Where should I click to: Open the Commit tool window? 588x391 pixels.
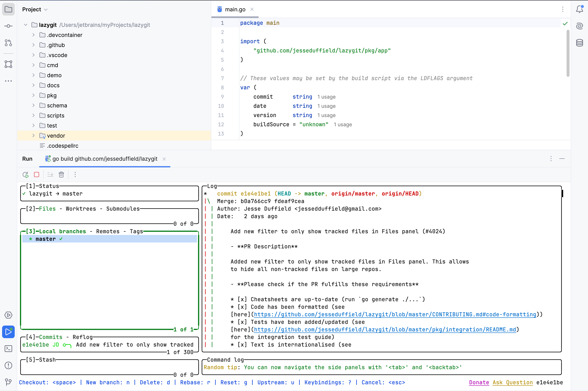pos(8,26)
